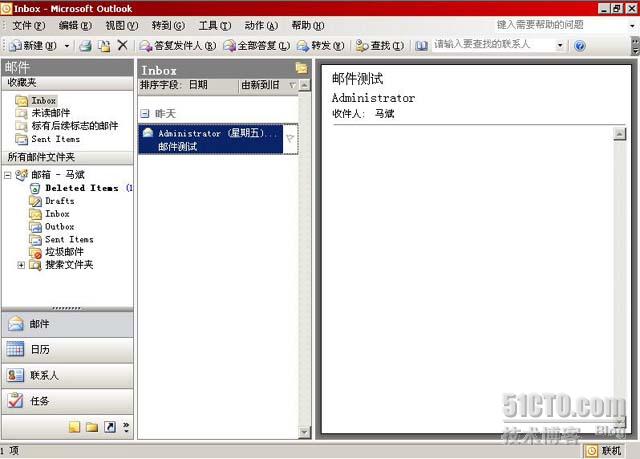Collapse the 昨天 message group
The width and height of the screenshot is (640, 459).
(145, 114)
